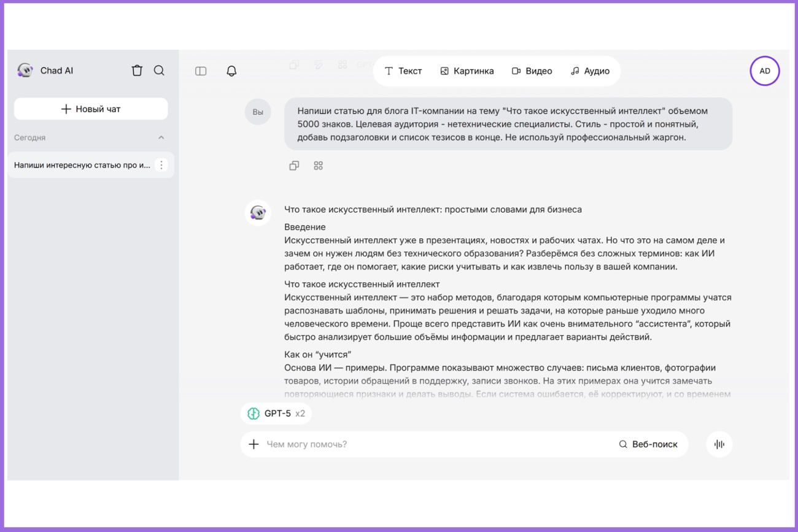
Task: Copy the user prompt message icon
Action: click(294, 166)
